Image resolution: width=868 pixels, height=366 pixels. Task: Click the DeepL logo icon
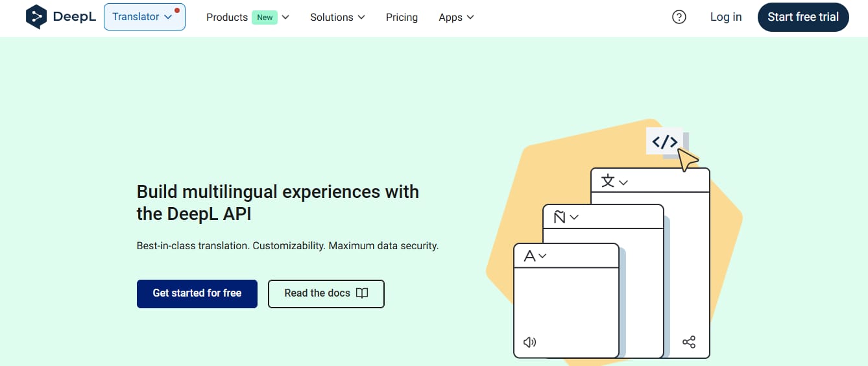coord(36,17)
